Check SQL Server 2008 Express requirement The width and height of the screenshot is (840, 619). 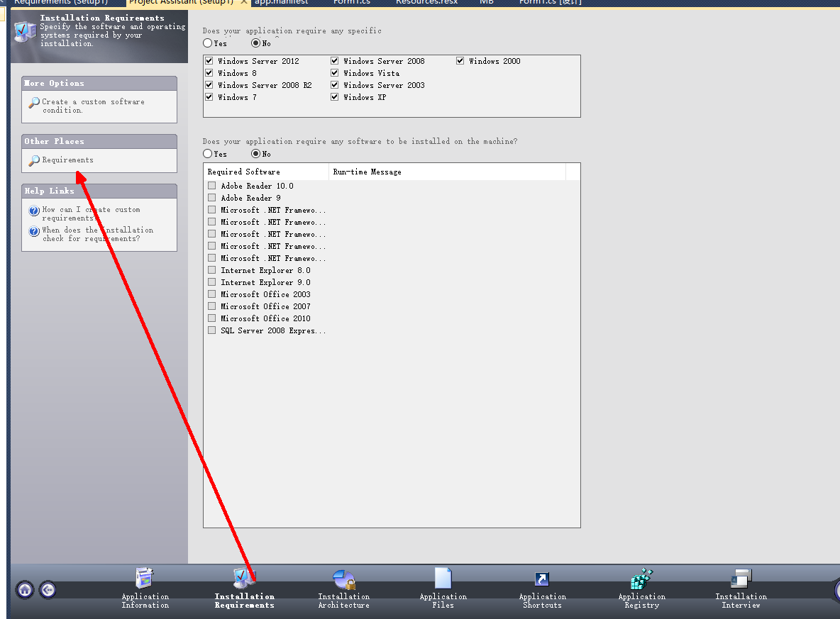[211, 330]
